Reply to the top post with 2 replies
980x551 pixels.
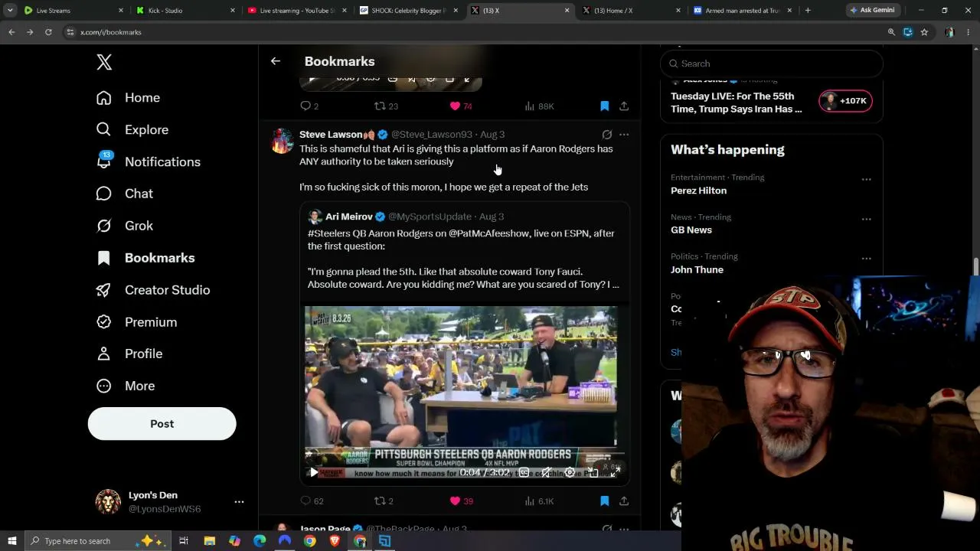(x=309, y=106)
